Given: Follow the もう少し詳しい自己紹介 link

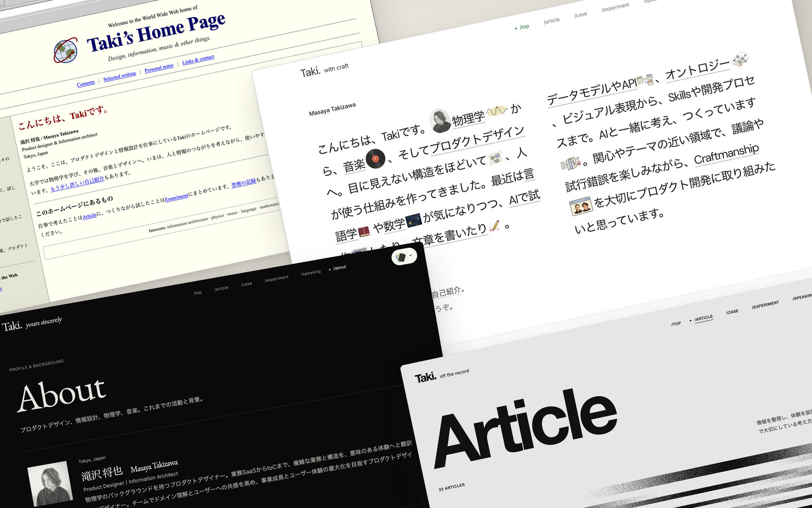Looking at the screenshot, I should [x=77, y=184].
